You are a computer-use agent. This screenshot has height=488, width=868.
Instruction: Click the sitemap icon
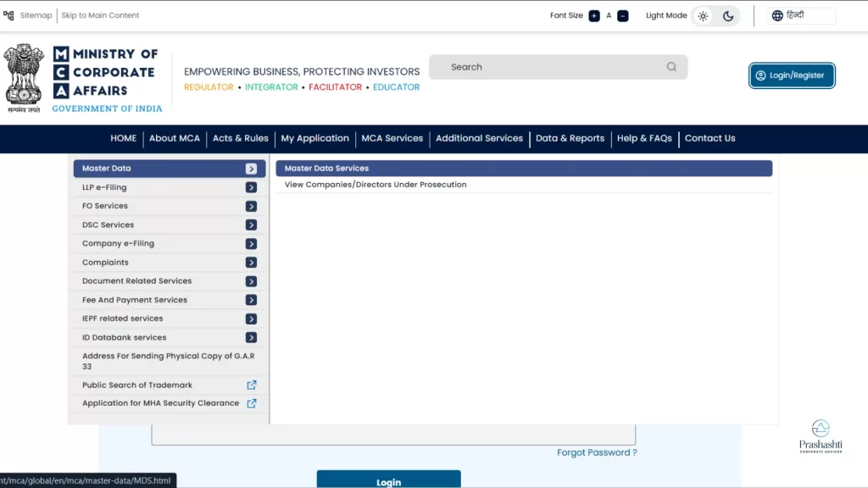pyautogui.click(x=8, y=15)
